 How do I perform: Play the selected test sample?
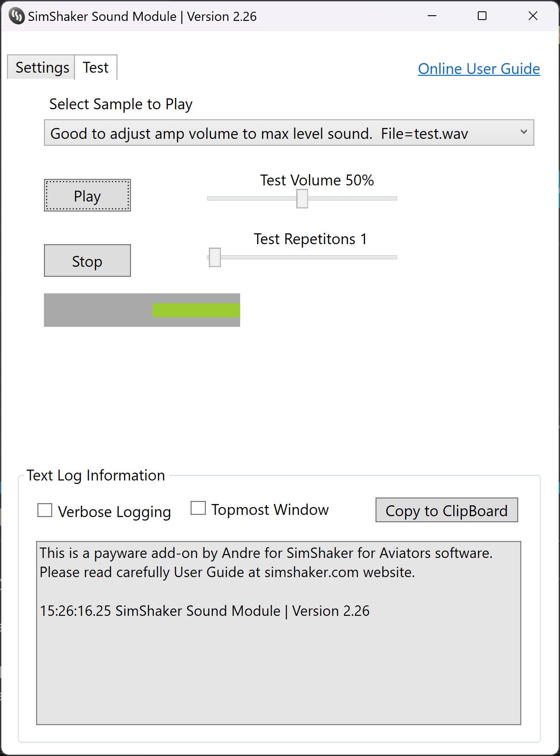87,195
